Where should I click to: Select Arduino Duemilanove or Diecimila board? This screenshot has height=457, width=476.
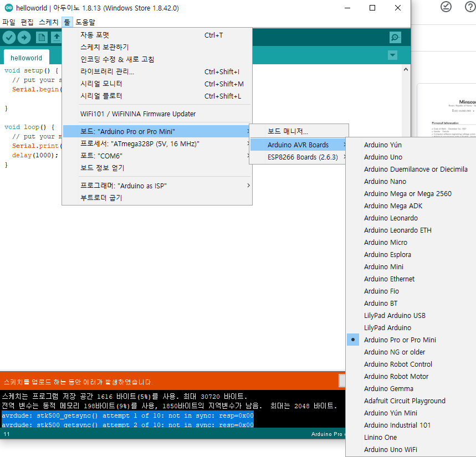tap(411, 169)
